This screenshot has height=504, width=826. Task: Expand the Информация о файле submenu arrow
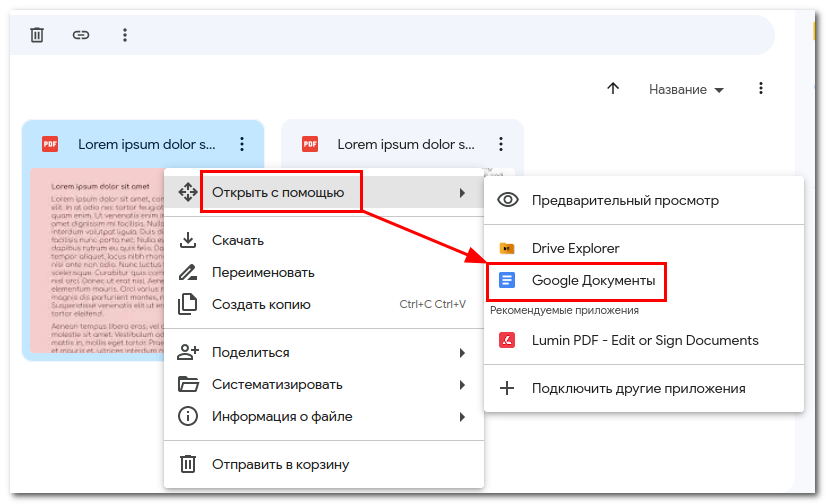pos(462,417)
